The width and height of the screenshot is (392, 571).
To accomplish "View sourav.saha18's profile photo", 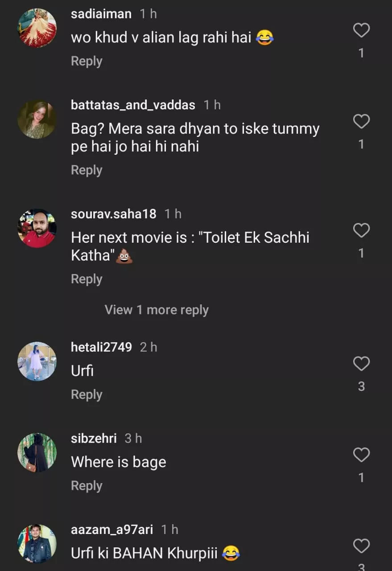I will 37,228.
